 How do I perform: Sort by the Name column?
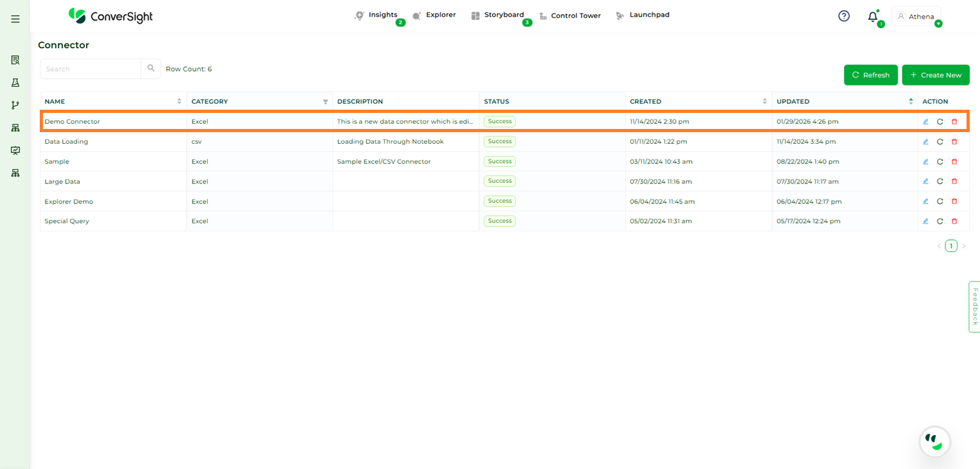click(179, 101)
